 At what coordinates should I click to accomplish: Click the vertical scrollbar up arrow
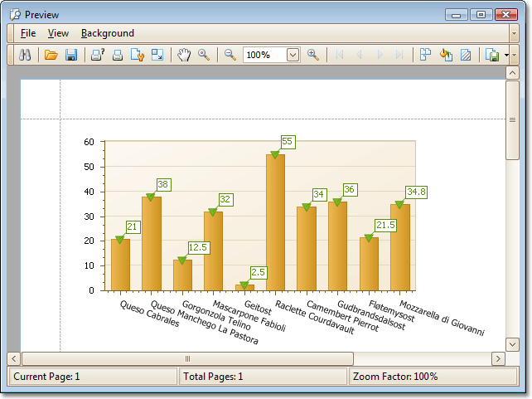click(512, 73)
